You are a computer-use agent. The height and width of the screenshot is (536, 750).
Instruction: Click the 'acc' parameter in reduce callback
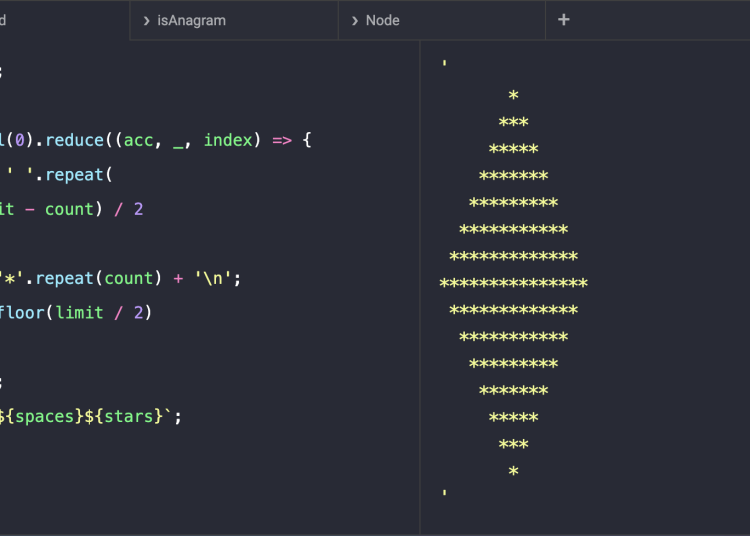140,140
